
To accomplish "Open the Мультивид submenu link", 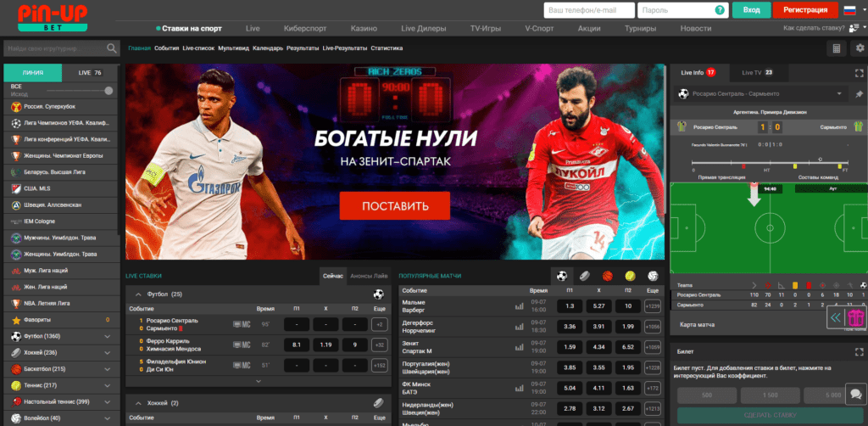I will point(234,48).
